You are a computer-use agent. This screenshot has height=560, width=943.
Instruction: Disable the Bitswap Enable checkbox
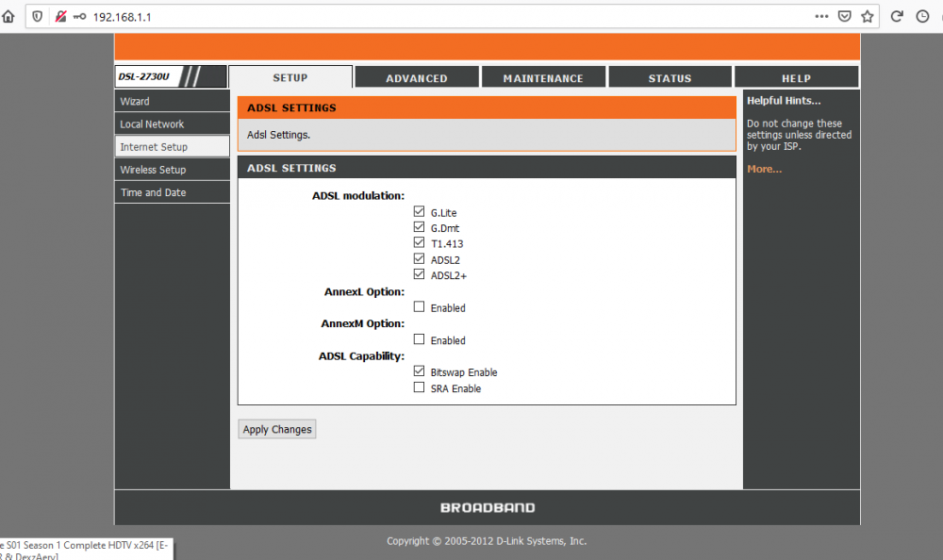419,371
